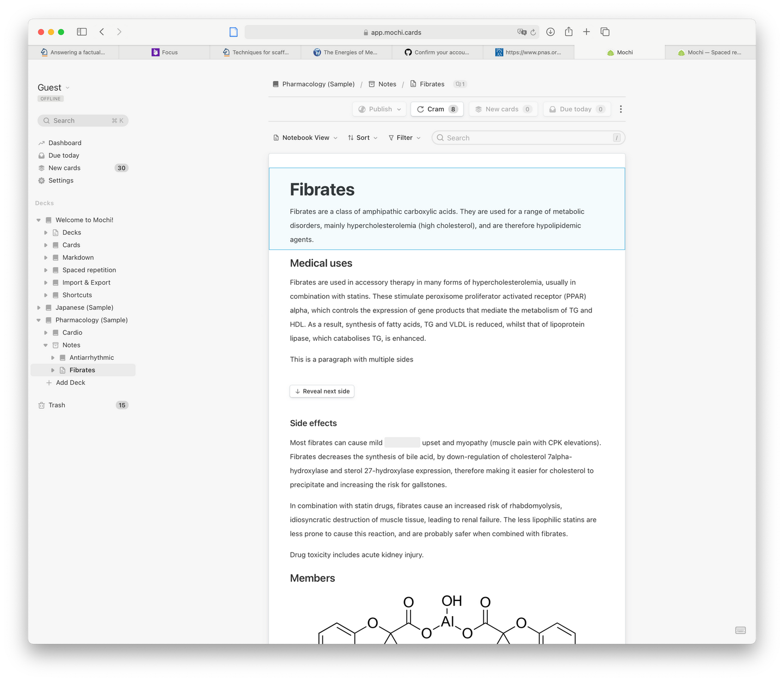784x681 pixels.
Task: Show tab overview icon
Action: pyautogui.click(x=605, y=32)
